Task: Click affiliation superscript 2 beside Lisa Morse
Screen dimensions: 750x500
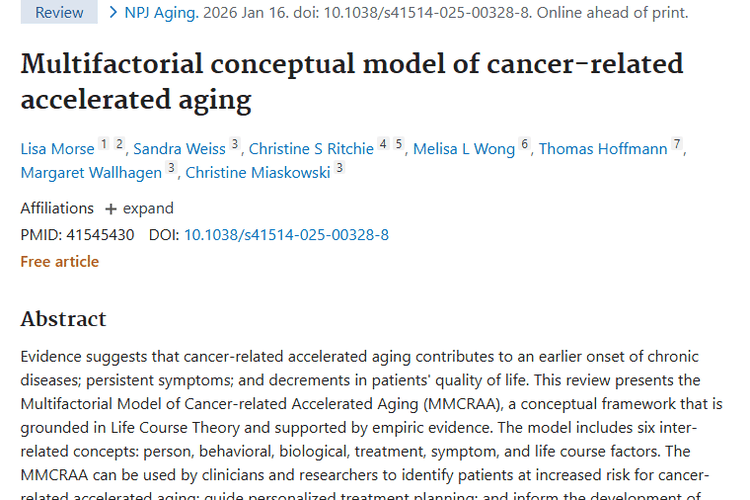Action: coord(119,145)
